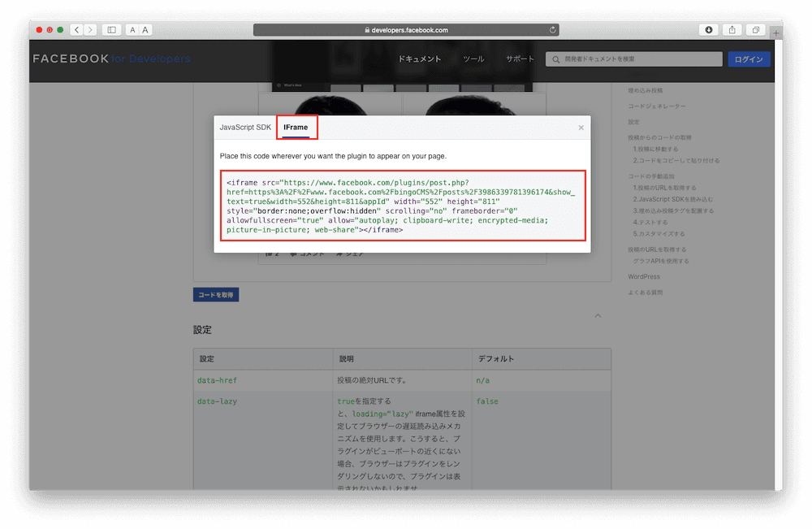Open よくある質問 sidebar link
The height and width of the screenshot is (529, 812).
pyautogui.click(x=646, y=293)
